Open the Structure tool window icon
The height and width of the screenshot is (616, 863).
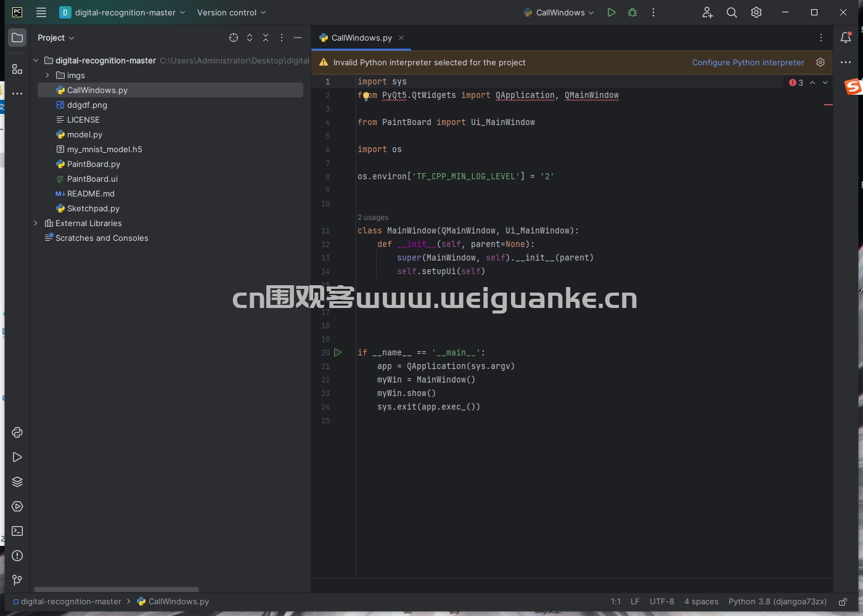[x=17, y=69]
